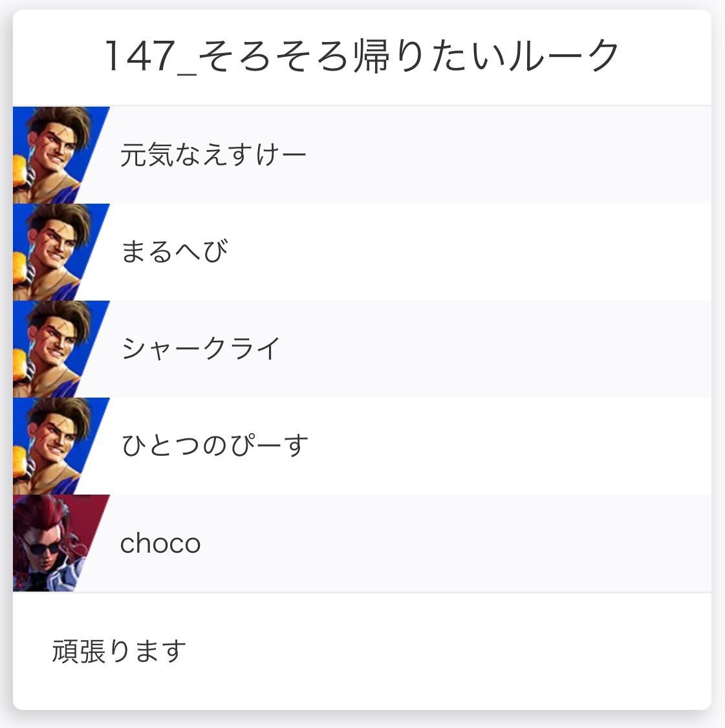Click blank space in the ひとつのぴーす row
Image resolution: width=725 pixels, height=728 pixels.
click(504, 446)
